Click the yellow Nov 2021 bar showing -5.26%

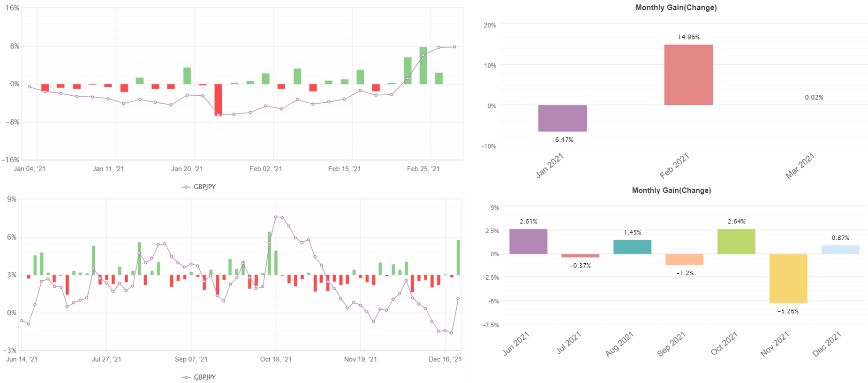(x=788, y=279)
